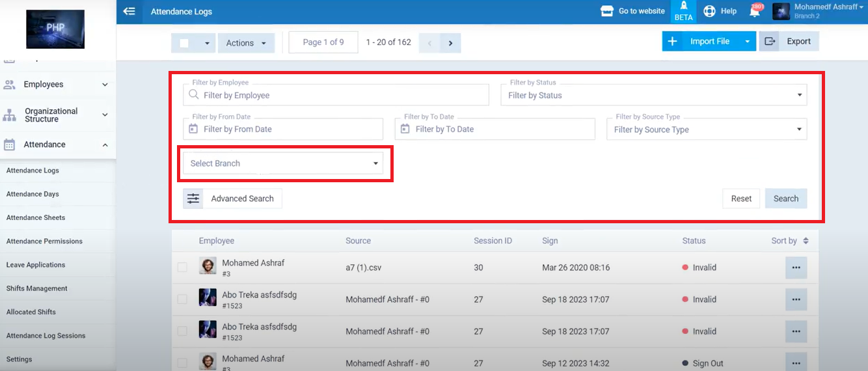Click the Advanced Search sliders icon

tap(193, 199)
